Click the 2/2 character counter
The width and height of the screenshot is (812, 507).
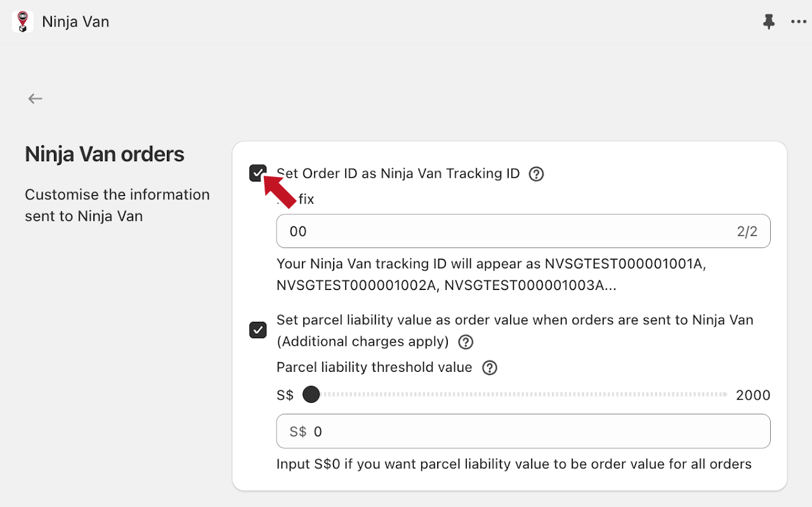point(747,232)
